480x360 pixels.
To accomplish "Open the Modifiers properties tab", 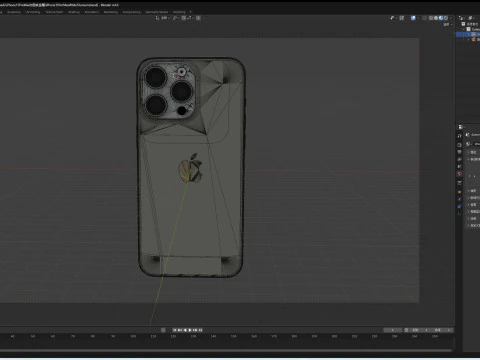I will [459, 199].
